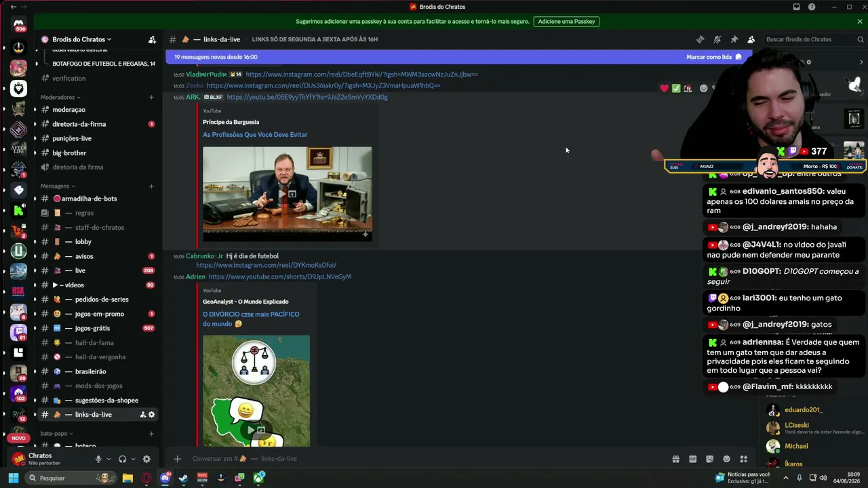
Task: Go to the big-brother channel
Action: tap(98, 153)
